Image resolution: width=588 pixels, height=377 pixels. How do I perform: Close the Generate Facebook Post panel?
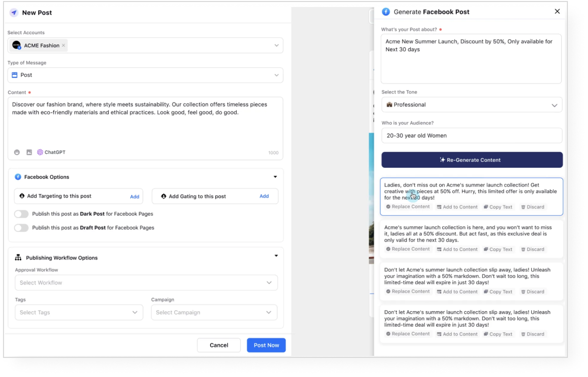pyautogui.click(x=557, y=11)
